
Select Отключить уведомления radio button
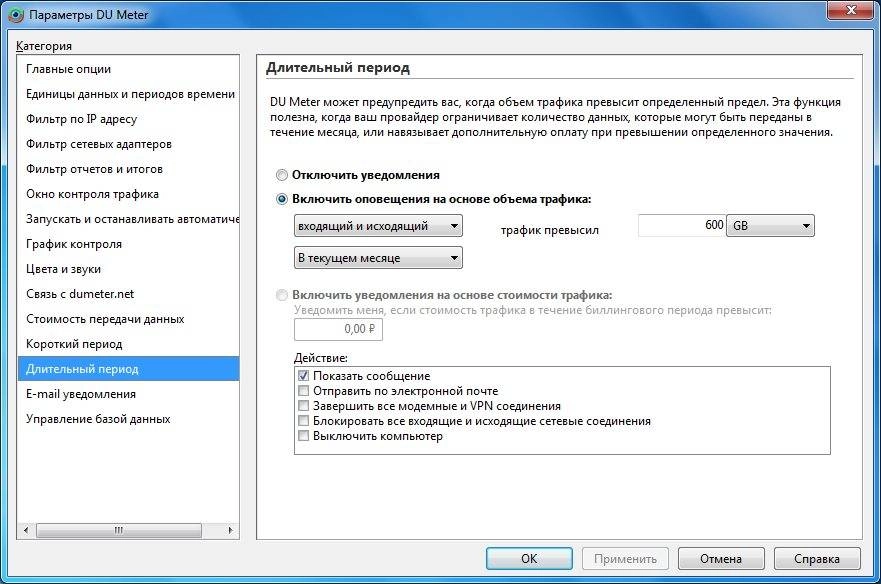[282, 175]
